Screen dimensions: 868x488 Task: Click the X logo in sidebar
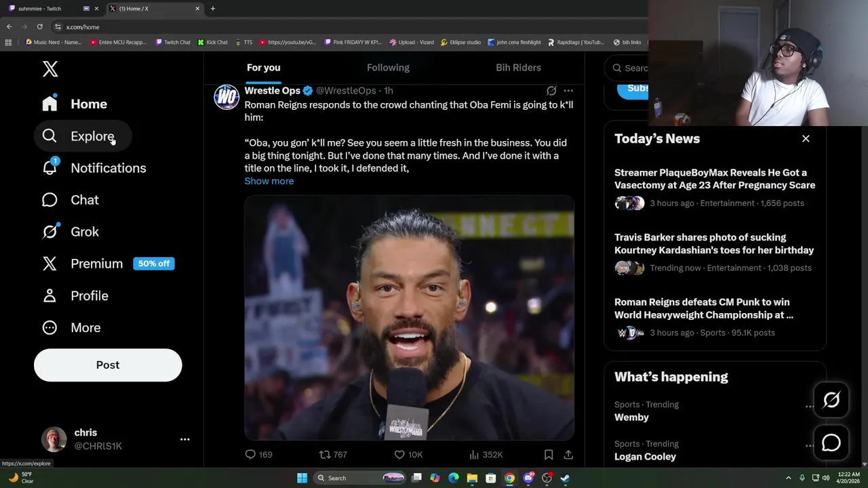point(50,68)
